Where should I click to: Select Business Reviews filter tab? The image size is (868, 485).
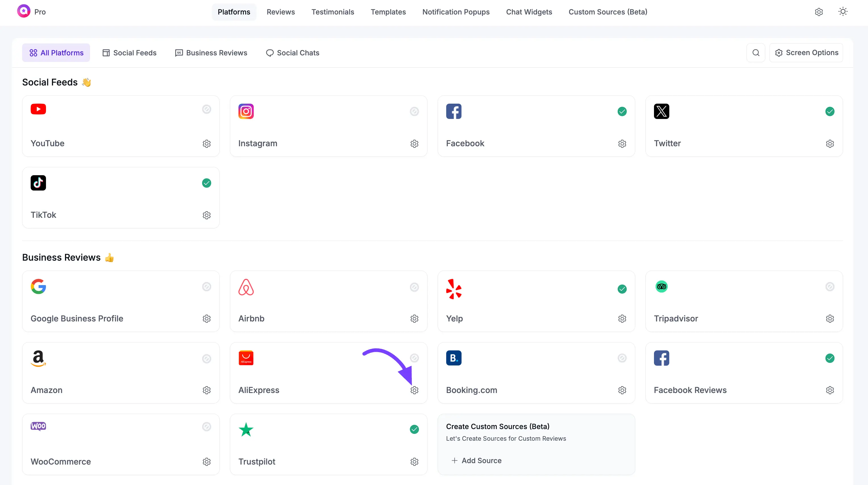point(211,53)
